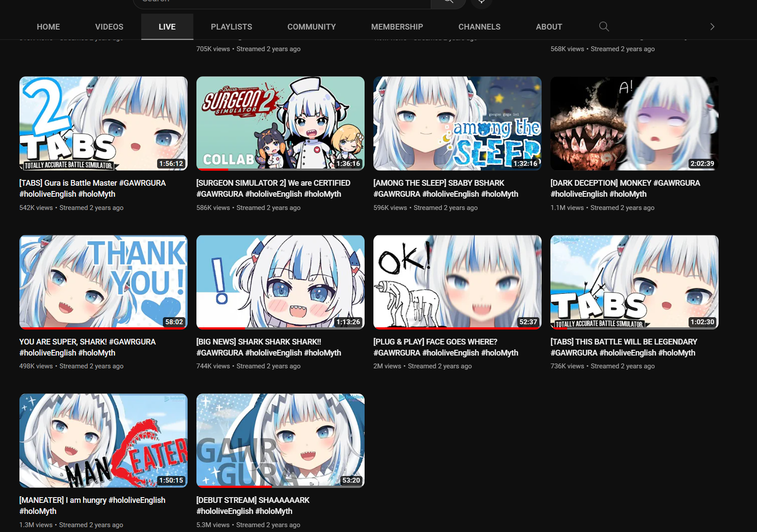Click the '2M views' metadata text
Image resolution: width=757 pixels, height=532 pixels.
point(387,366)
